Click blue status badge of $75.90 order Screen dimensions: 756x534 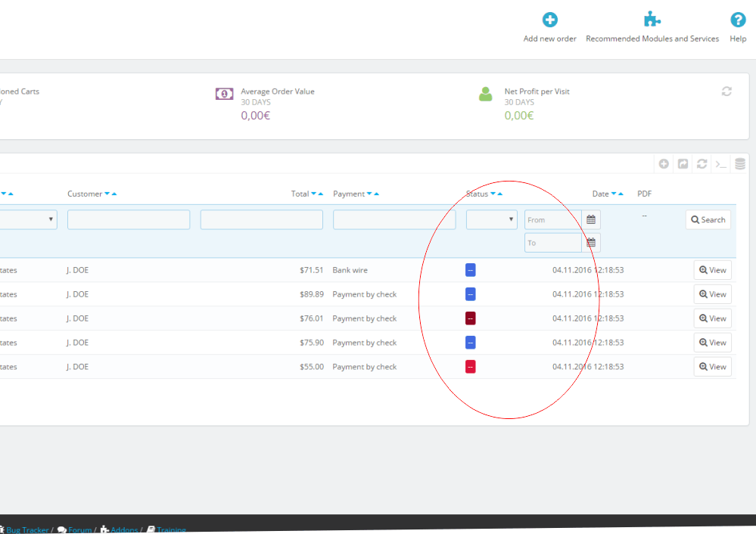click(x=471, y=343)
